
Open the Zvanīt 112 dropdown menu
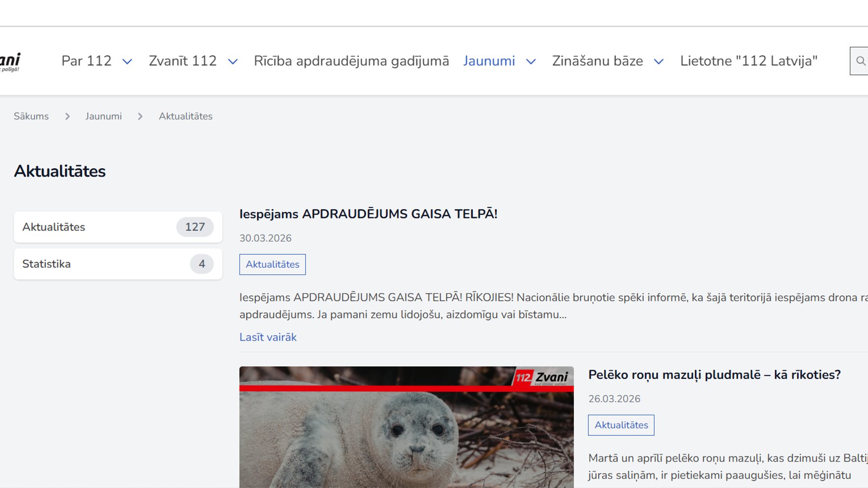click(233, 61)
